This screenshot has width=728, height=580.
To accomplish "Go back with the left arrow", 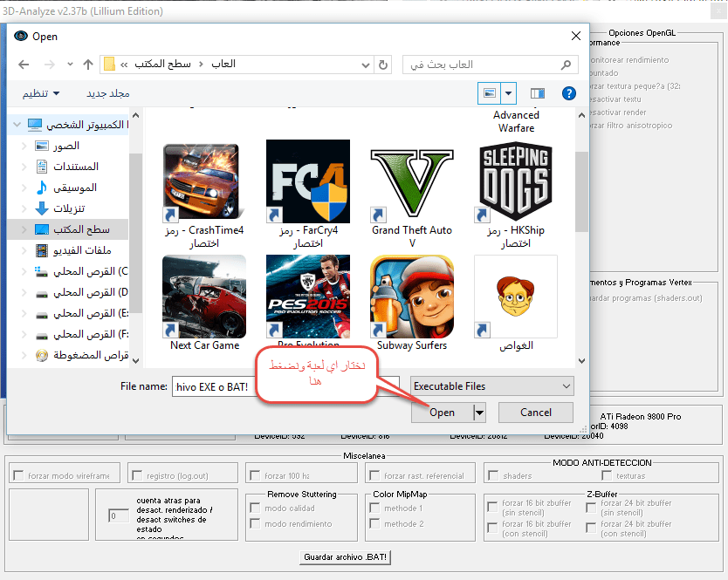I will click(x=24, y=65).
